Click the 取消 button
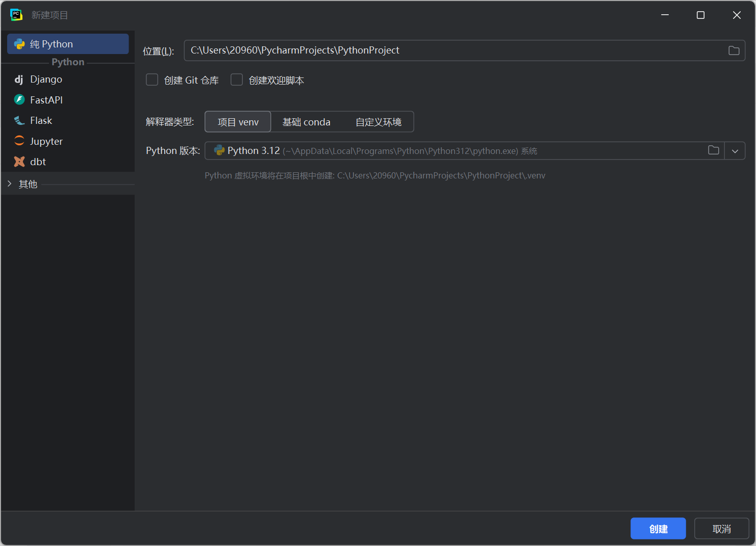The height and width of the screenshot is (546, 756). [x=722, y=529]
